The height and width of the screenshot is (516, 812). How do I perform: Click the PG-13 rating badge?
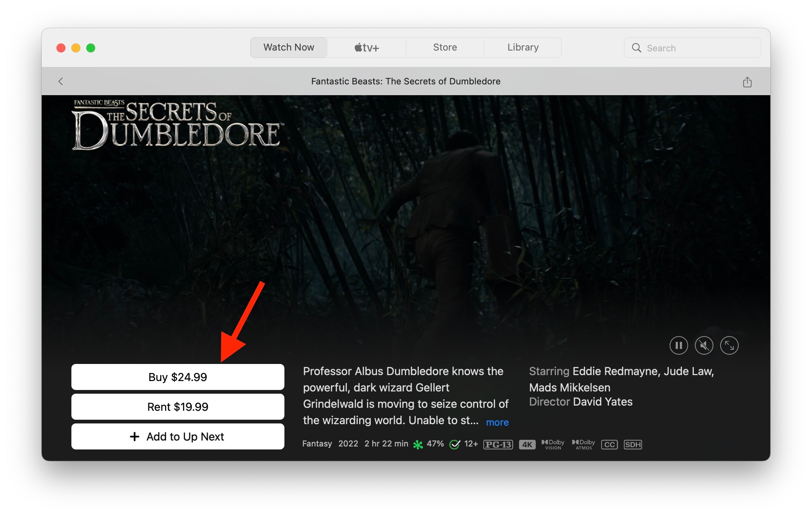(498, 445)
